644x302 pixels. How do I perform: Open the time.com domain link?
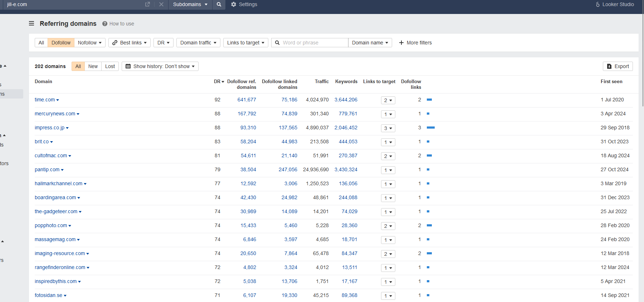[45, 100]
